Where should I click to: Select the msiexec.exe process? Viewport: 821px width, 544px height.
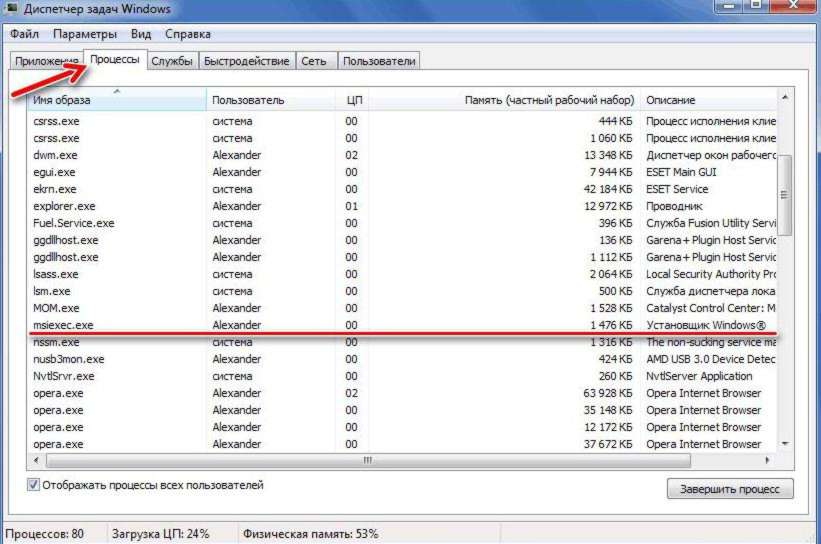tap(403, 325)
